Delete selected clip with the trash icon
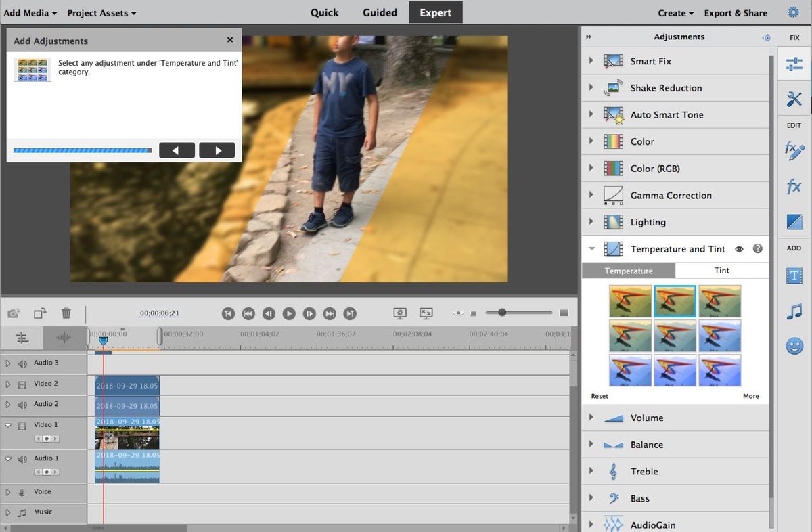This screenshot has height=532, width=812. 66,313
